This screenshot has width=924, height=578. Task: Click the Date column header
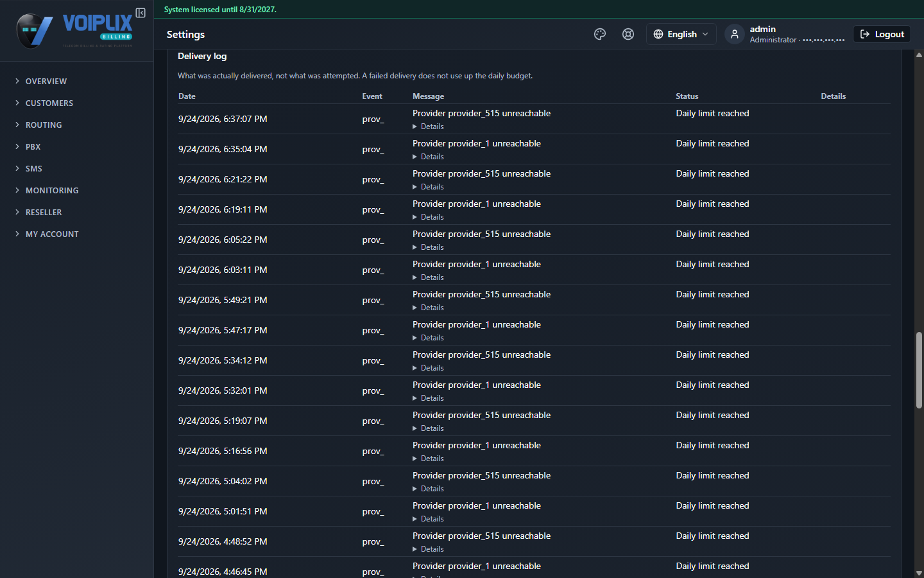187,96
